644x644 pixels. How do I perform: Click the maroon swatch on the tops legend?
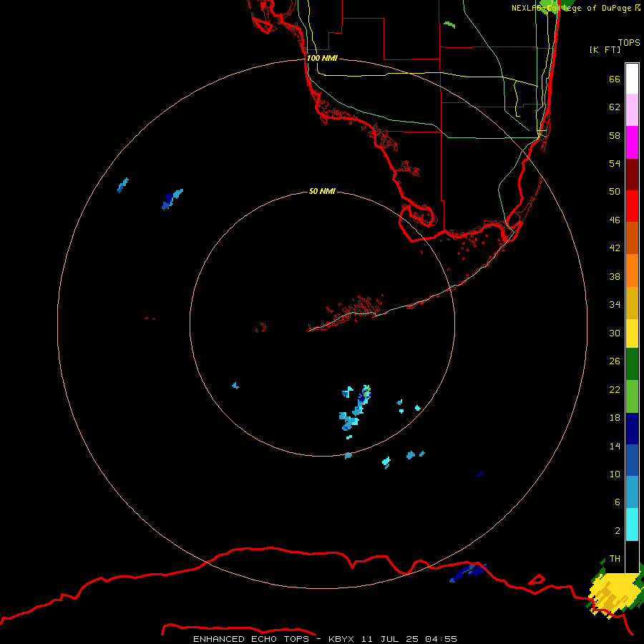coord(632,175)
